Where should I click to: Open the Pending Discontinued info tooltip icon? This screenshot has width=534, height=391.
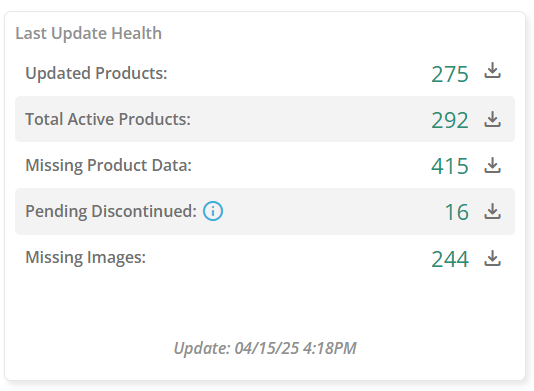(x=213, y=211)
